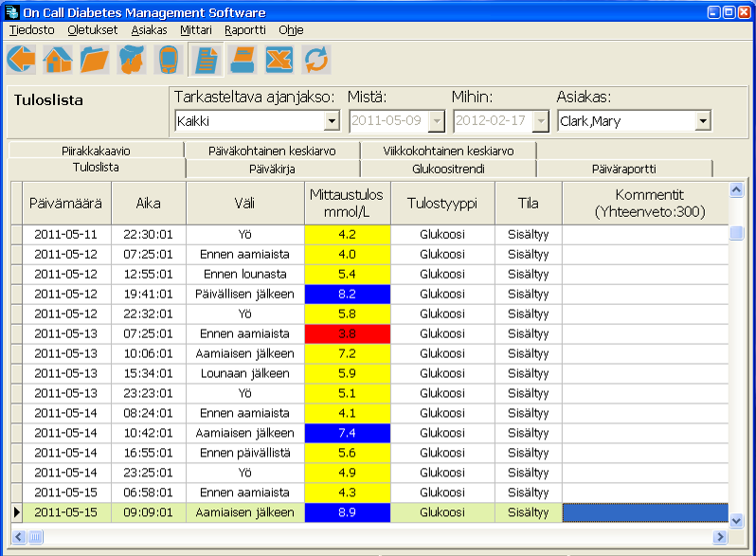Open the Mistä date dropdown arrow
Viewport: 756px width, 556px height.
click(x=437, y=121)
